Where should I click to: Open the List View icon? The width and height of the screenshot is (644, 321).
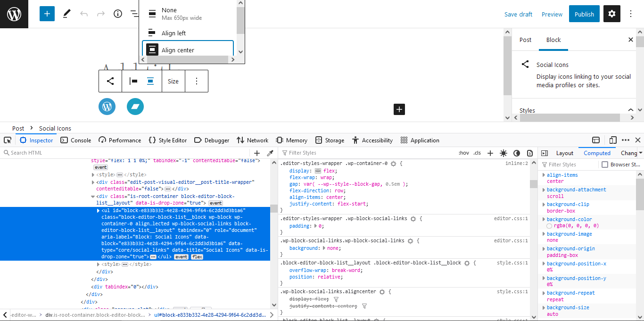134,14
